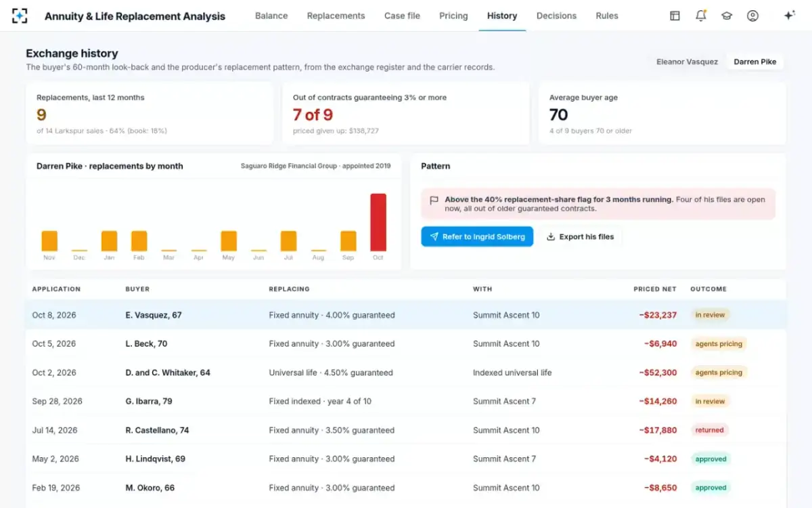This screenshot has width=812, height=508.
Task: Click the returned outcome badge for Castellano
Action: tap(709, 430)
